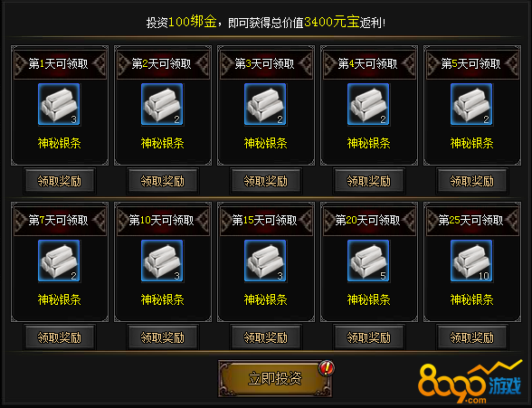532x408 pixels.
Task: Click the 第4天可领取 header label
Action: pyautogui.click(x=367, y=63)
